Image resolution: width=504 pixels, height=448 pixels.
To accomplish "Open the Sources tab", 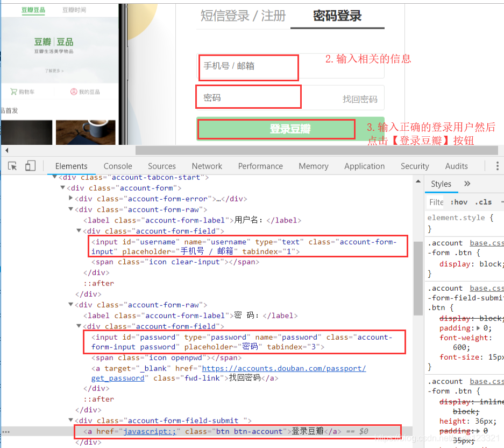I will [162, 166].
